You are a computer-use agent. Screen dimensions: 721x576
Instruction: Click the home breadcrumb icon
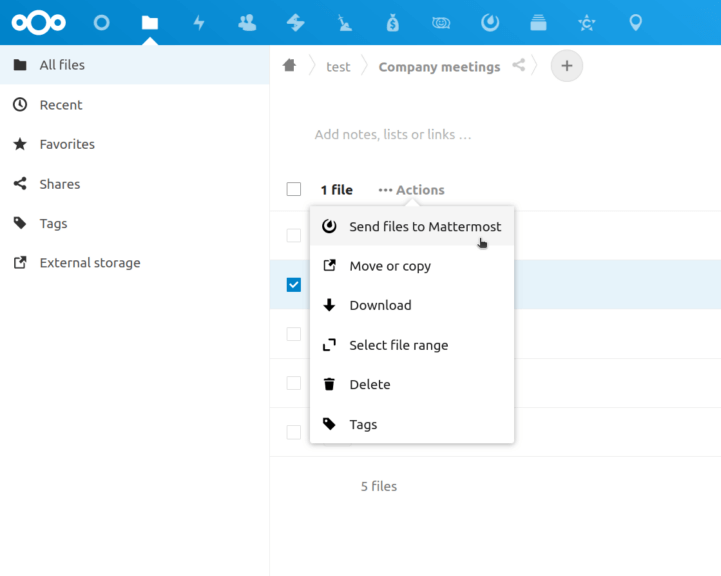(289, 65)
